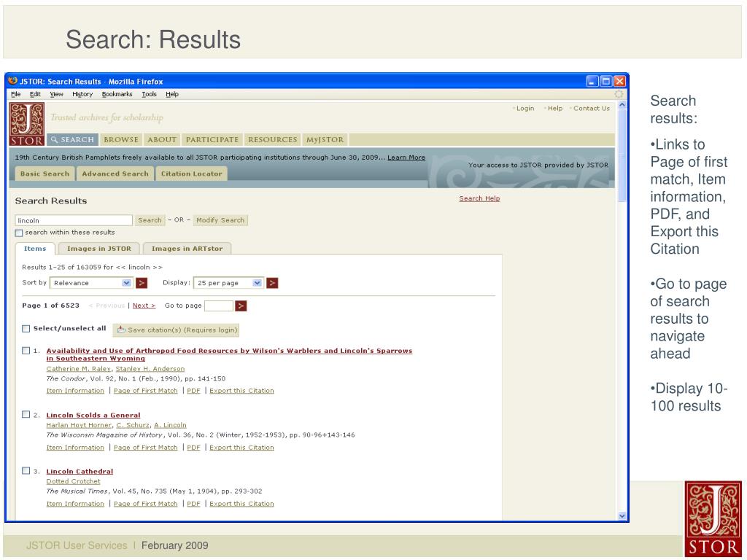Open the PDF link for Lincoln Cathedral
Image resolution: width=747 pixels, height=560 pixels.
tap(193, 503)
